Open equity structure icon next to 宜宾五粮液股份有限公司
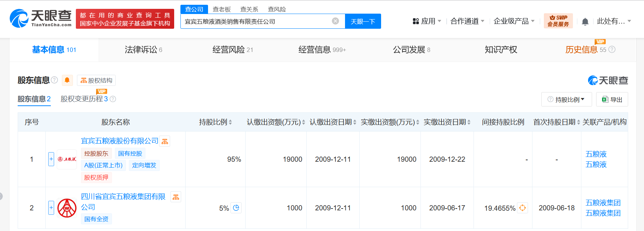Image resolution: width=644 pixels, height=231 pixels. (165, 141)
